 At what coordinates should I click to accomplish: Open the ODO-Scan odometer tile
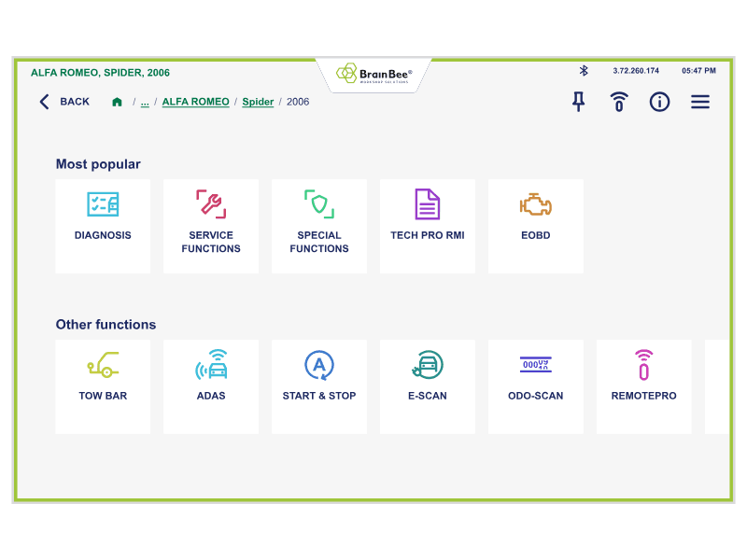(x=535, y=386)
